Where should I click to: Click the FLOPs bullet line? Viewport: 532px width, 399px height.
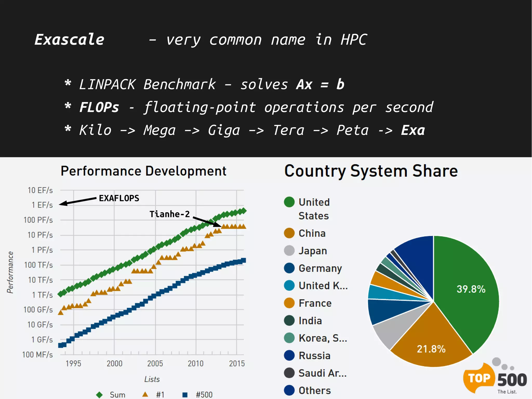click(x=249, y=107)
